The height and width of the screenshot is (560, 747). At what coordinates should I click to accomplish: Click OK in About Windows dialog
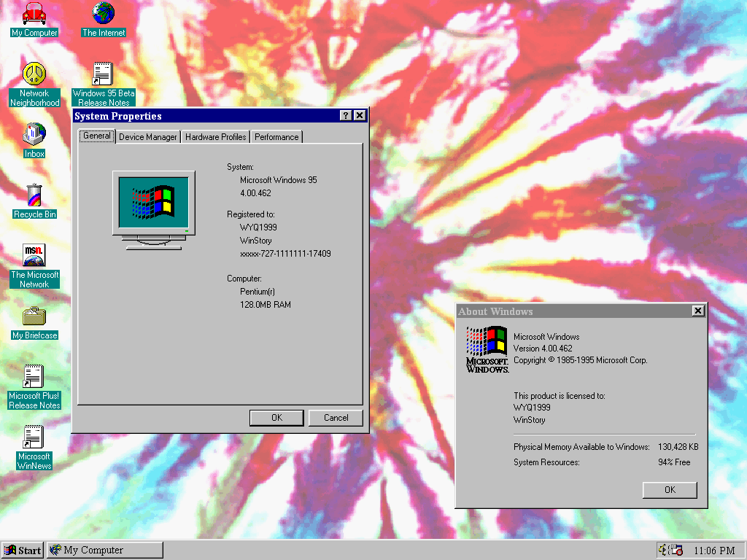point(670,490)
